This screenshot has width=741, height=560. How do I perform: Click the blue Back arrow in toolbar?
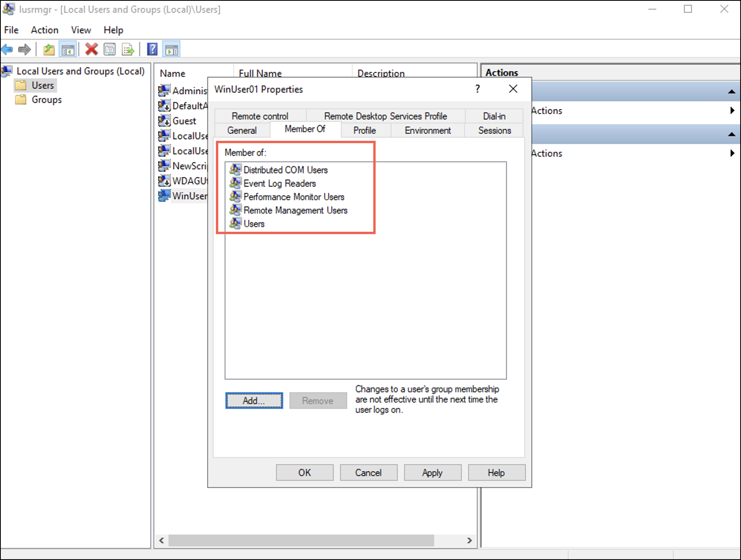tap(7, 49)
